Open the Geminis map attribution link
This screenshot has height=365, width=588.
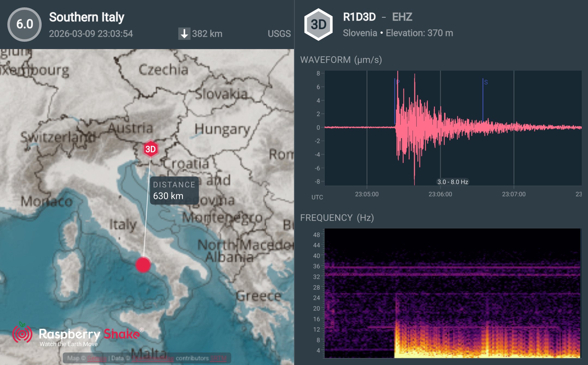97,358
